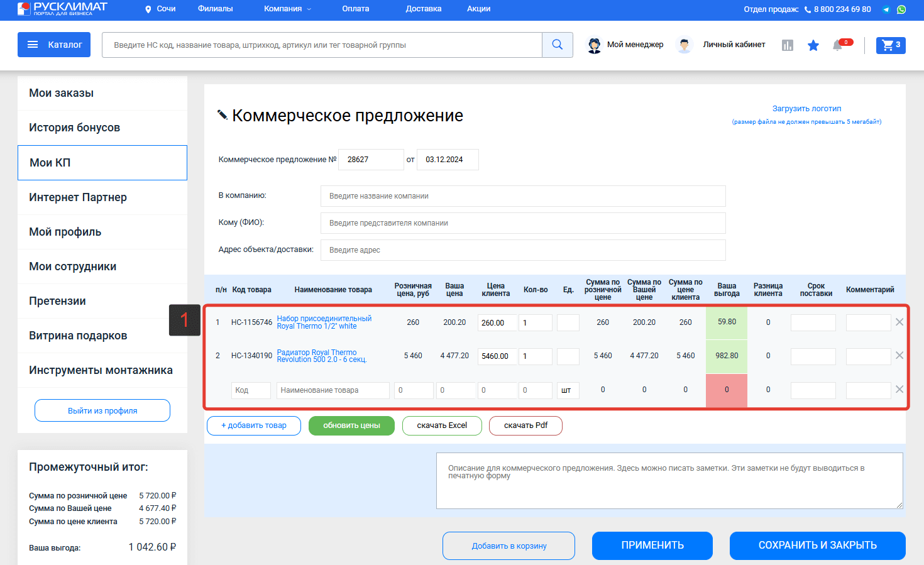Open Инструменты монтажника in sidebar

(102, 370)
